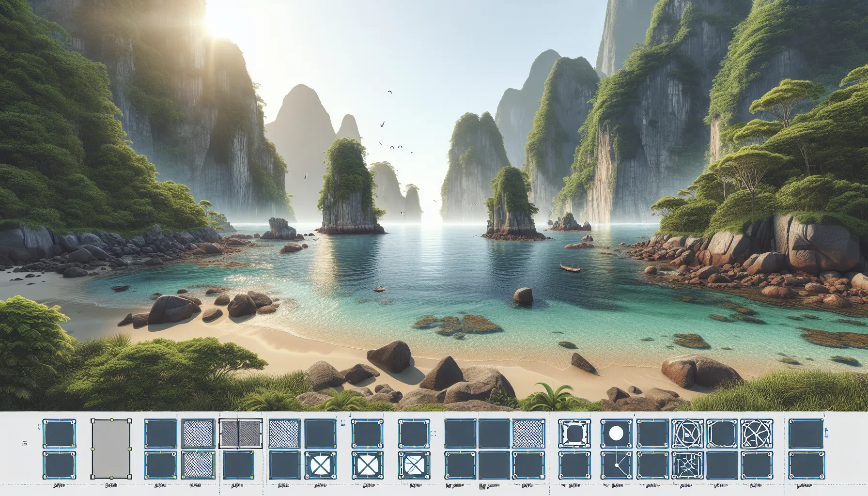This screenshot has width=868, height=496.
Task: Select the octagon outline tile
Action: point(722,433)
